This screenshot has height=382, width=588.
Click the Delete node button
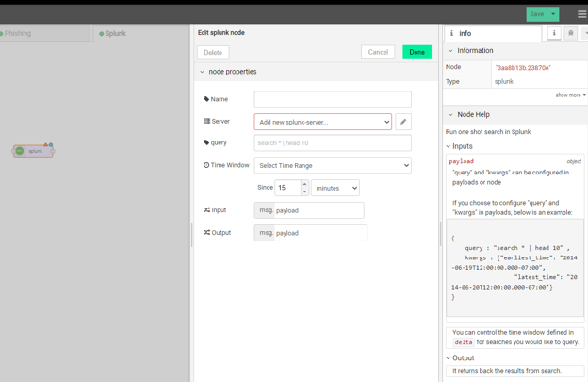[x=213, y=53]
